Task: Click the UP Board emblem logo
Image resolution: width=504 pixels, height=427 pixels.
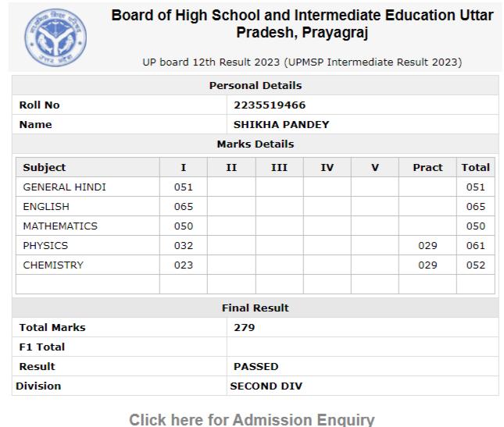Action: [x=55, y=37]
